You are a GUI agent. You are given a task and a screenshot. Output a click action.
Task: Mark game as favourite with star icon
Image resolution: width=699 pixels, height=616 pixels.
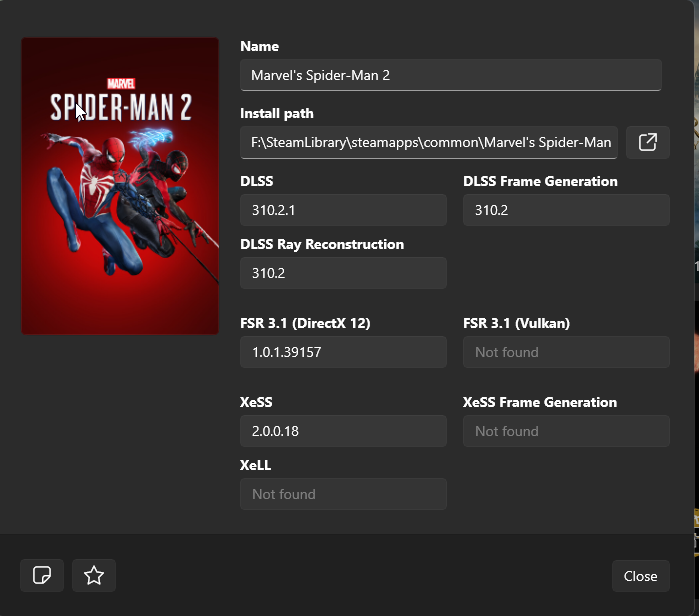coord(94,575)
